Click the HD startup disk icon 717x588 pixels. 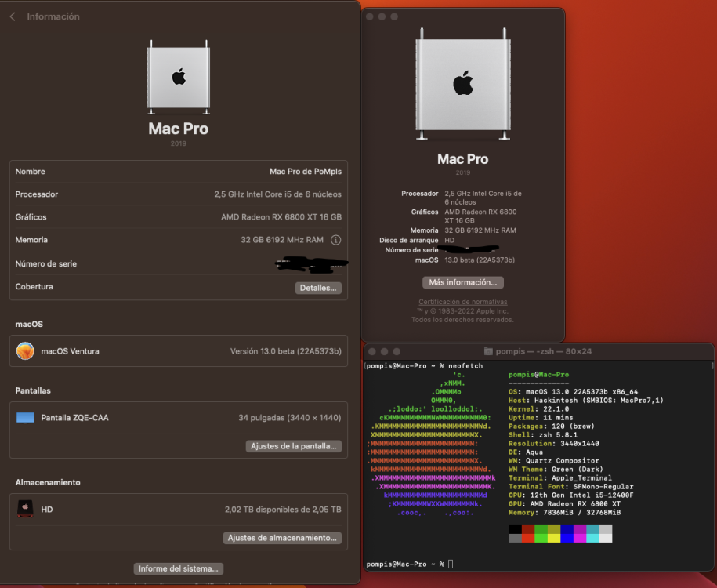pos(25,509)
